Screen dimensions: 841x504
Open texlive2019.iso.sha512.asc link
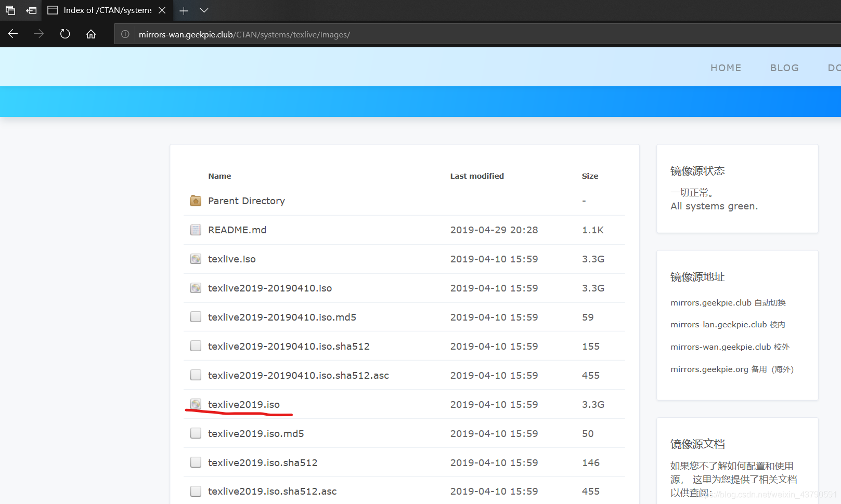(x=273, y=491)
